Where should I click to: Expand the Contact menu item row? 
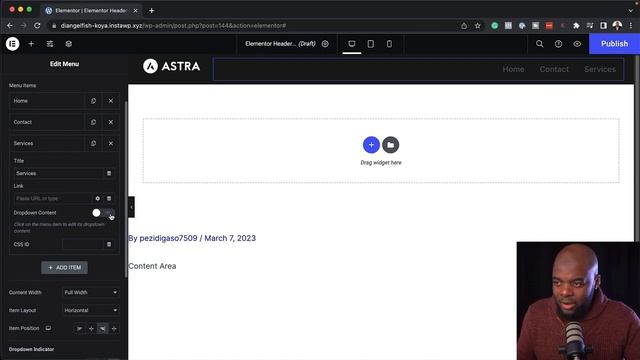click(47, 122)
